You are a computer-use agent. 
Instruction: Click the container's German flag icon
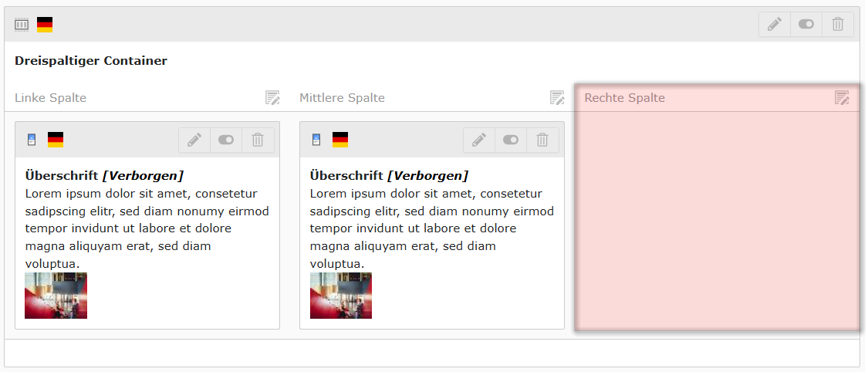[x=45, y=25]
